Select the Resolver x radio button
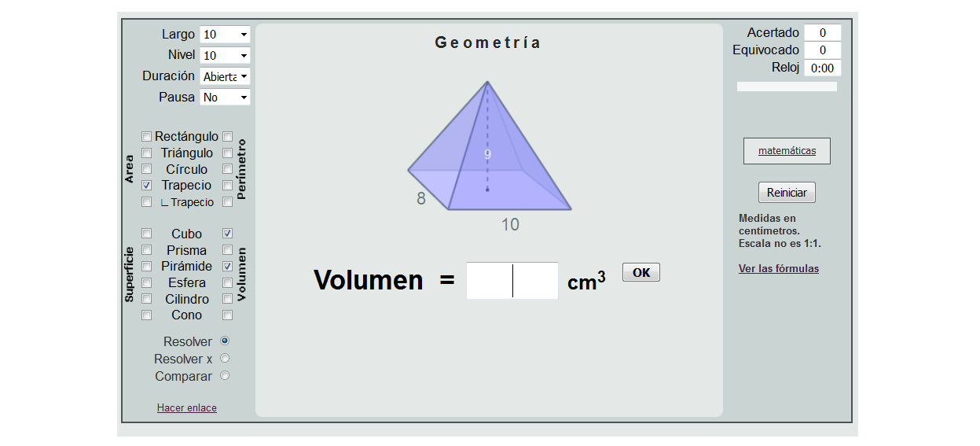The height and width of the screenshot is (446, 980). tap(225, 359)
